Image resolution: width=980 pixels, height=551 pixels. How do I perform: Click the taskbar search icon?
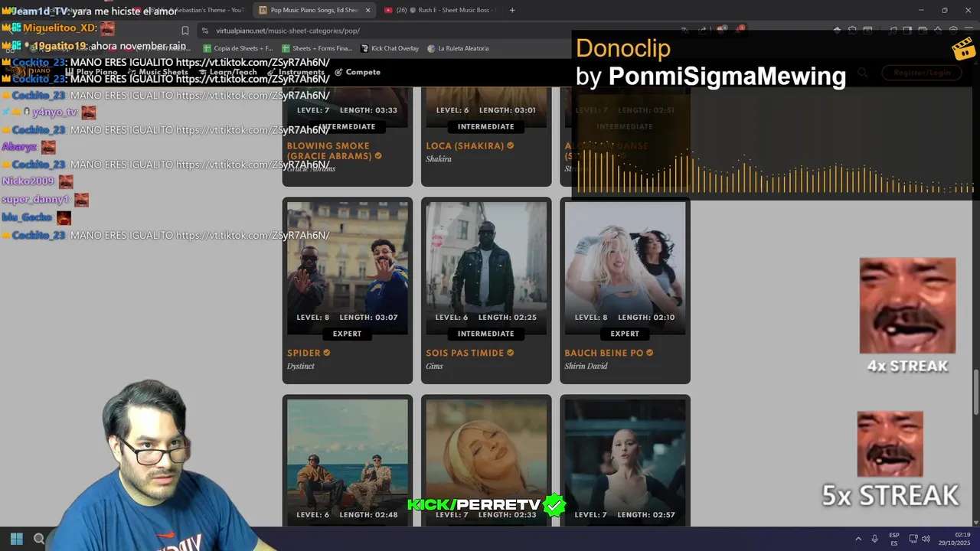click(39, 539)
